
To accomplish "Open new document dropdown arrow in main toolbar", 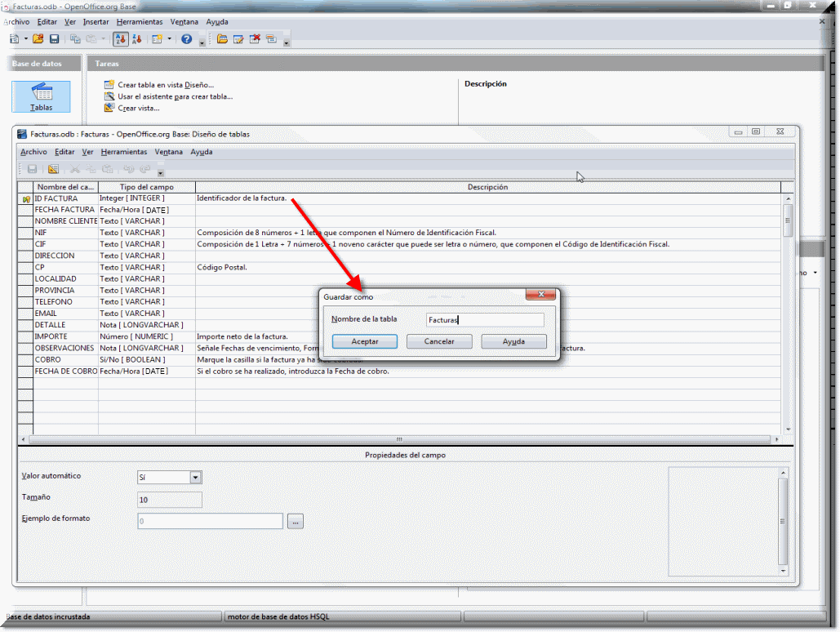I will tap(26, 39).
